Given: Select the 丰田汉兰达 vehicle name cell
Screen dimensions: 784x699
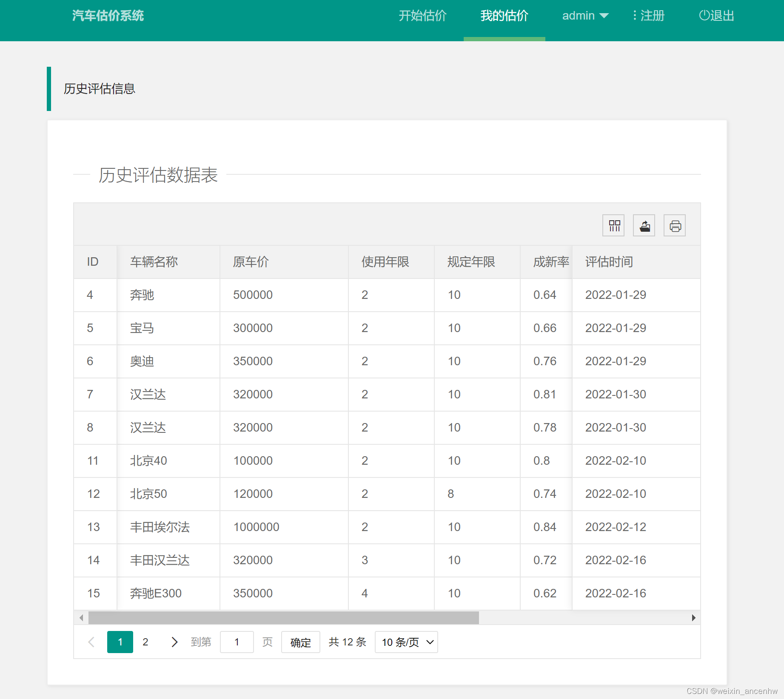Looking at the screenshot, I should (x=168, y=560).
